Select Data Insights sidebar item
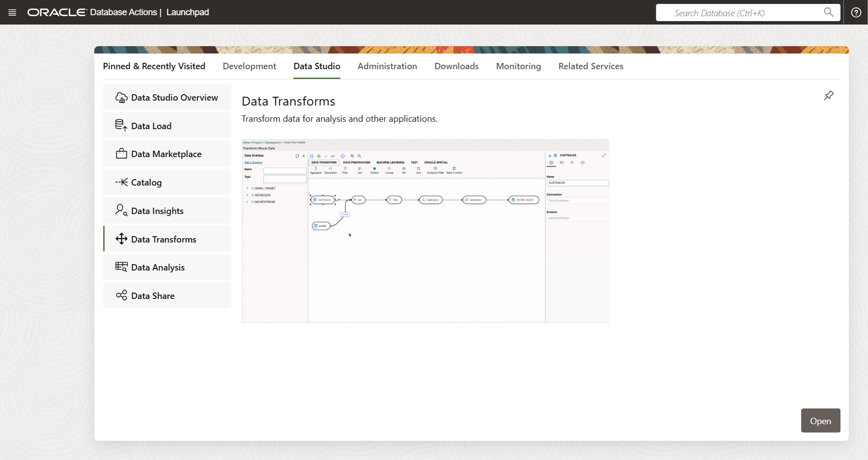868x460 pixels. click(167, 211)
